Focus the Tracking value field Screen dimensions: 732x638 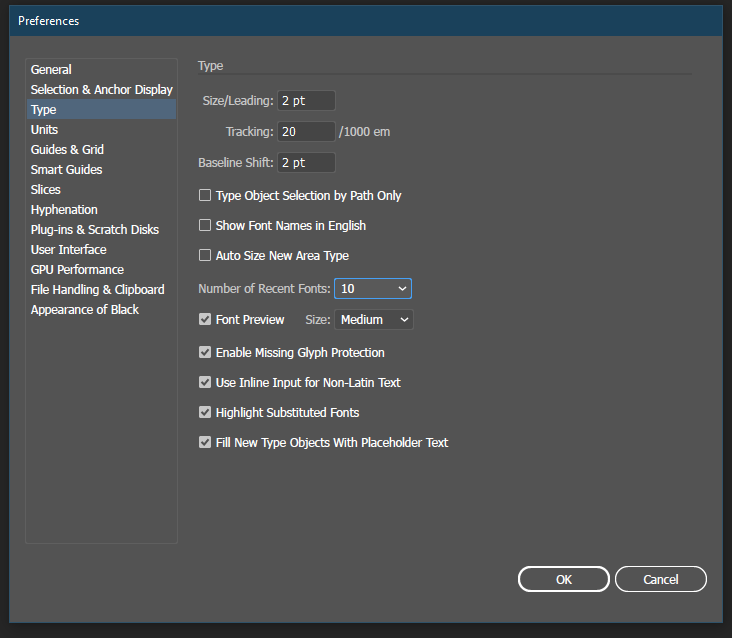tap(306, 132)
